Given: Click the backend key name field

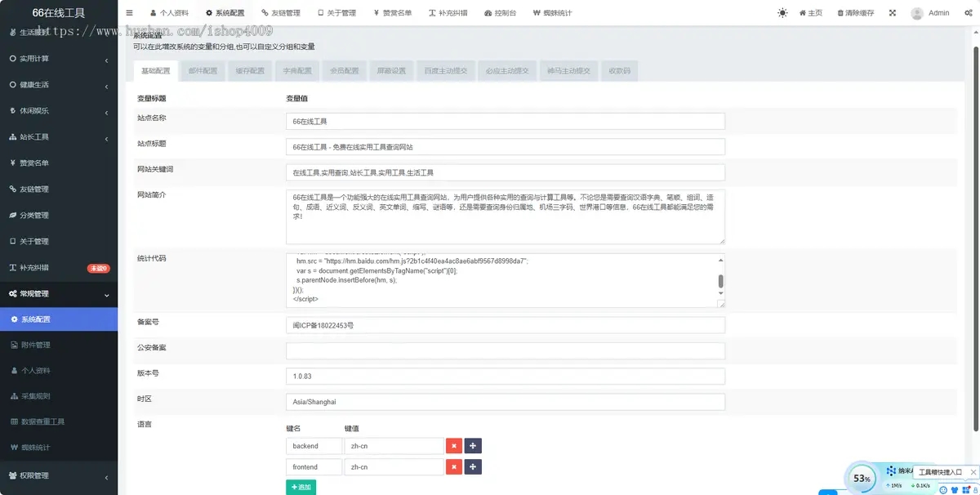Looking at the screenshot, I should click(314, 446).
